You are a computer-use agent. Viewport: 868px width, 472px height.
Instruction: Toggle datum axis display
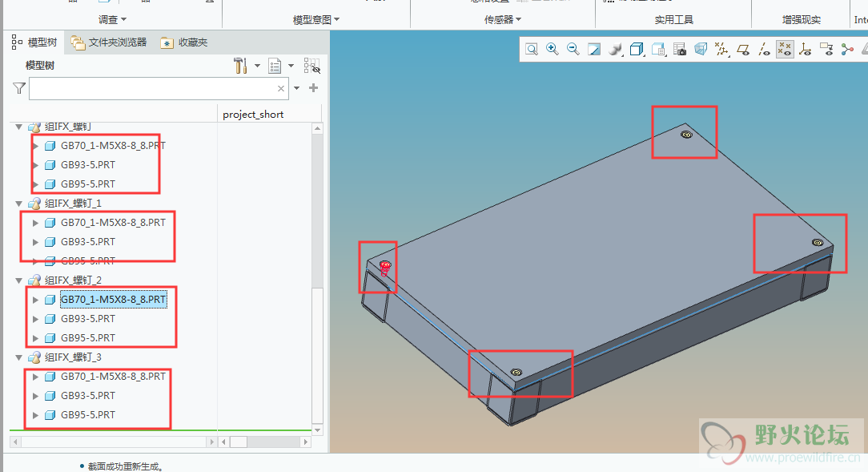[x=764, y=50]
